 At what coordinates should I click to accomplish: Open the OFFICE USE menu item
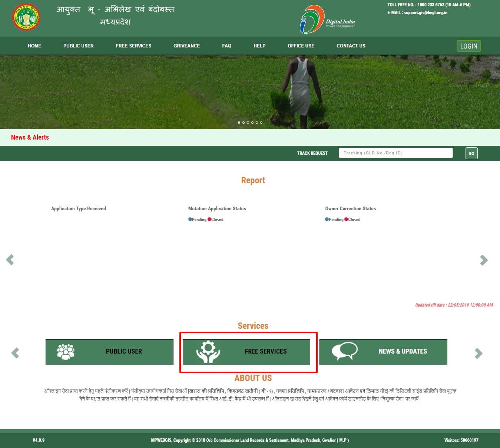coord(301,46)
